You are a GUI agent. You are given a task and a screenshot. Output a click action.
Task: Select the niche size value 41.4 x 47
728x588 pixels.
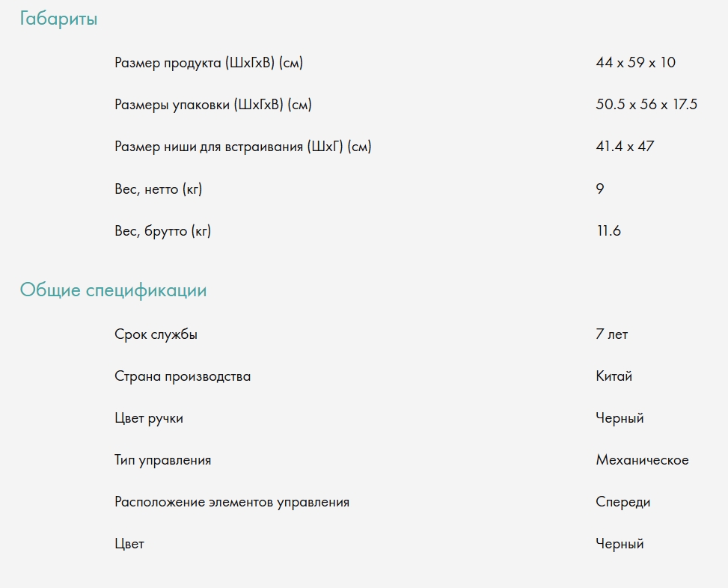[x=625, y=147]
